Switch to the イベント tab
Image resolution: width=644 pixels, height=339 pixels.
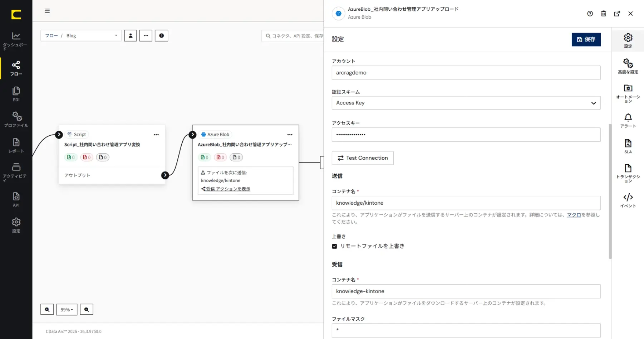(x=628, y=200)
